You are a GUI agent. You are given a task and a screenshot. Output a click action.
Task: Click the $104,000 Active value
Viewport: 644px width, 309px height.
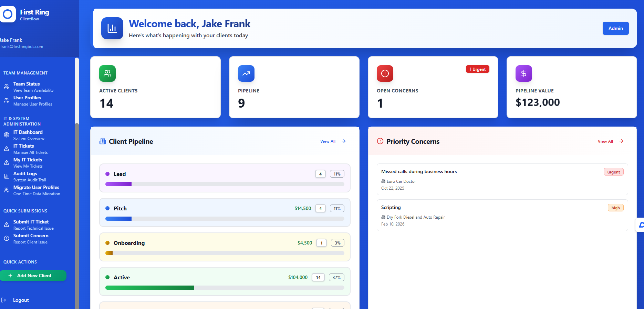pyautogui.click(x=298, y=277)
